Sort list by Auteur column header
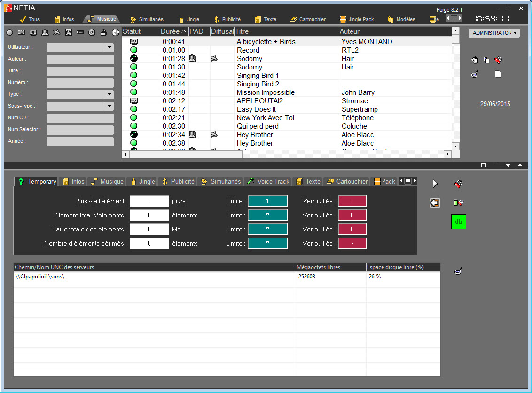Screen dimensions: 532x393 point(395,31)
